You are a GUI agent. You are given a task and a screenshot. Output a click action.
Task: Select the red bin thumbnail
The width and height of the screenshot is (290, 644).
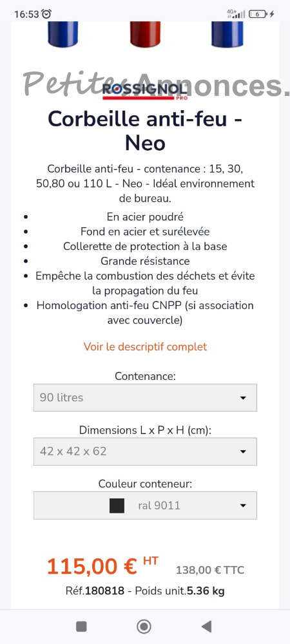pos(145,34)
